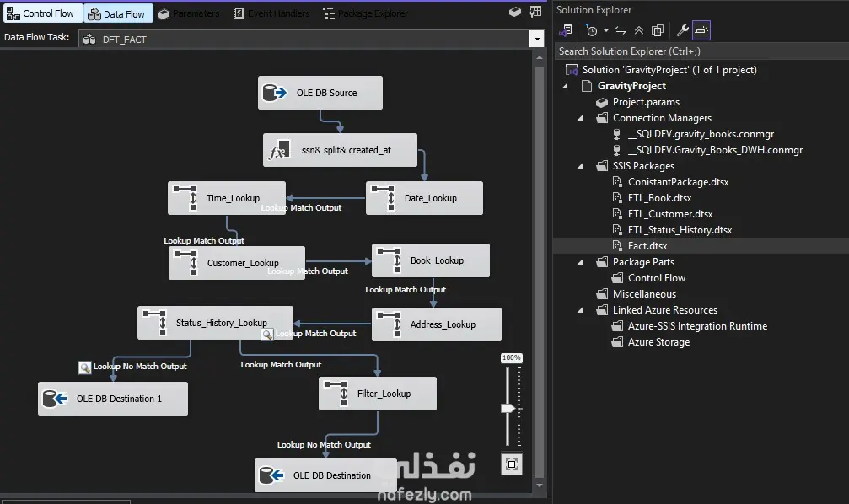The image size is (849, 504).
Task: Select the Time_Lookup transformation
Action: click(226, 198)
